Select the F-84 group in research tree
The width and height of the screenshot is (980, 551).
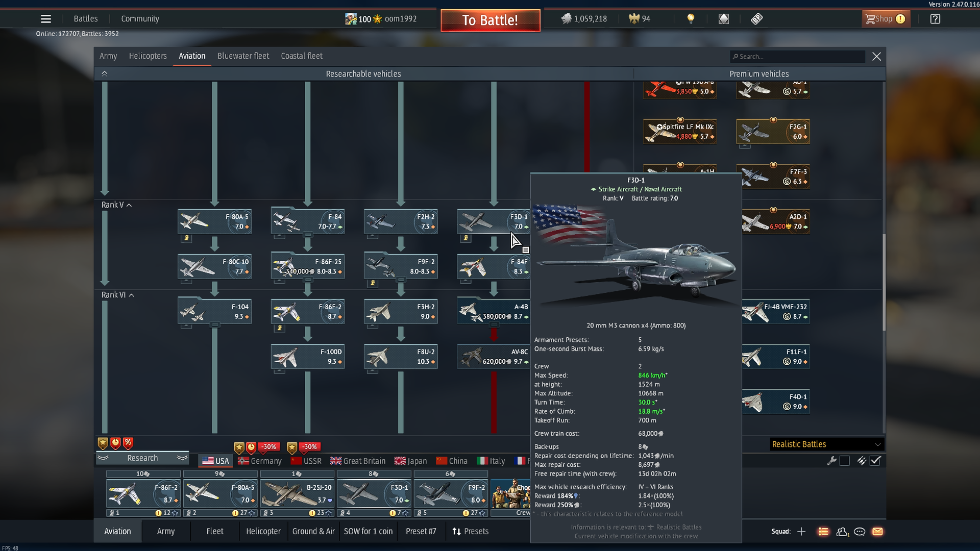307,221
